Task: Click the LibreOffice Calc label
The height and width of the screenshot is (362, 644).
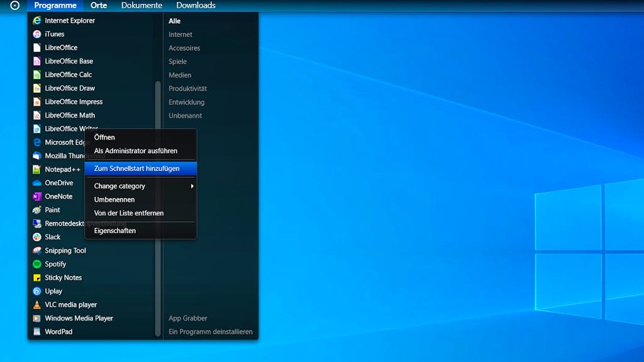Action: tap(69, 75)
